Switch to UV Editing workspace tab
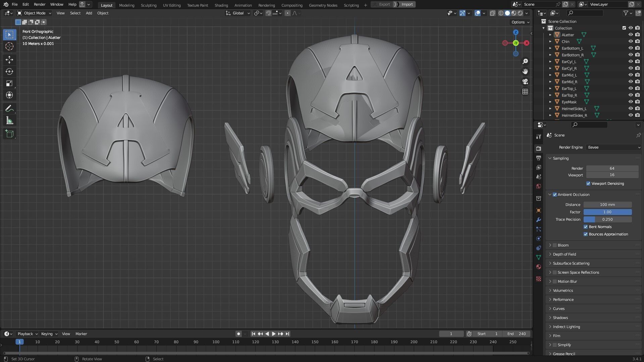Image resolution: width=644 pixels, height=362 pixels. 171,5
